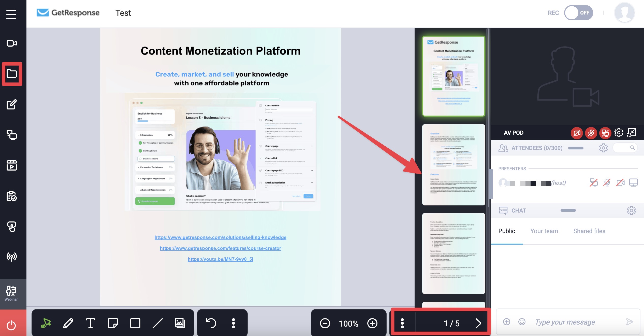Open the slide options three-dot menu

point(402,323)
